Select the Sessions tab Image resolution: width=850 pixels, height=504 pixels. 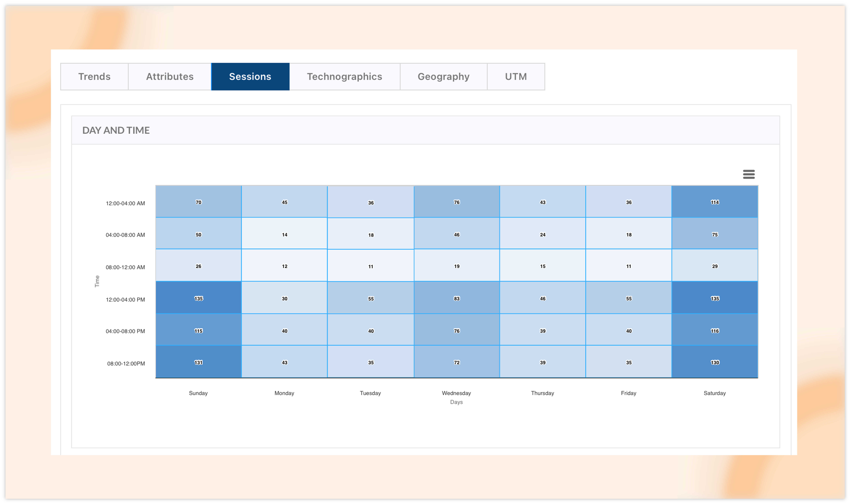(x=250, y=76)
